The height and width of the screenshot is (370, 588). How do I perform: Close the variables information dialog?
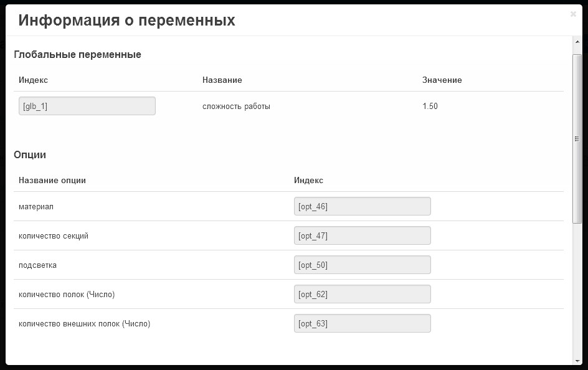pyautogui.click(x=573, y=14)
